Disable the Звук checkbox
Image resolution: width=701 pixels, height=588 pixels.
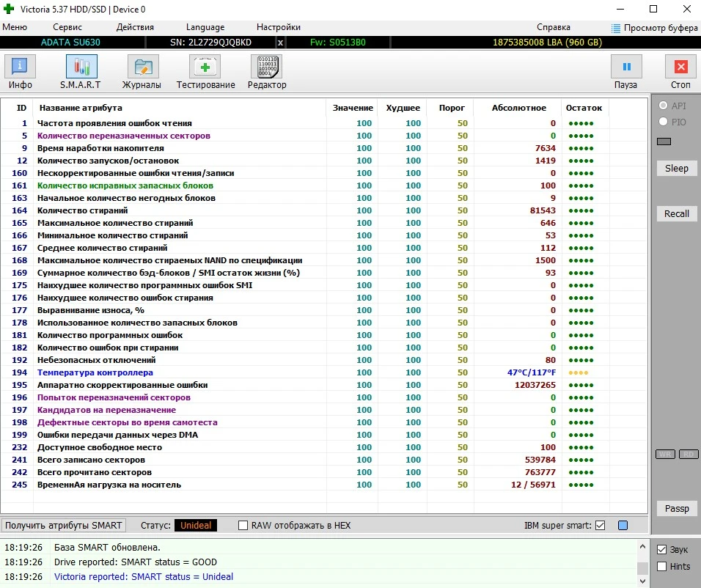pos(661,550)
